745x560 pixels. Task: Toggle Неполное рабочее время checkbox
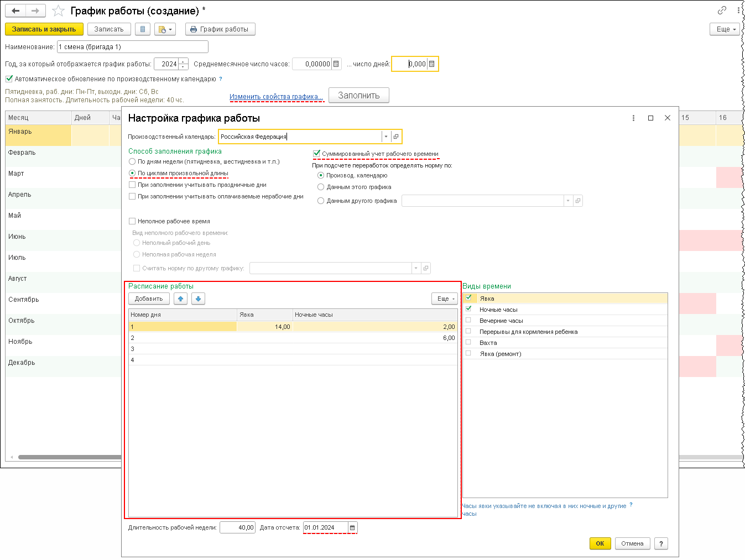tap(132, 221)
